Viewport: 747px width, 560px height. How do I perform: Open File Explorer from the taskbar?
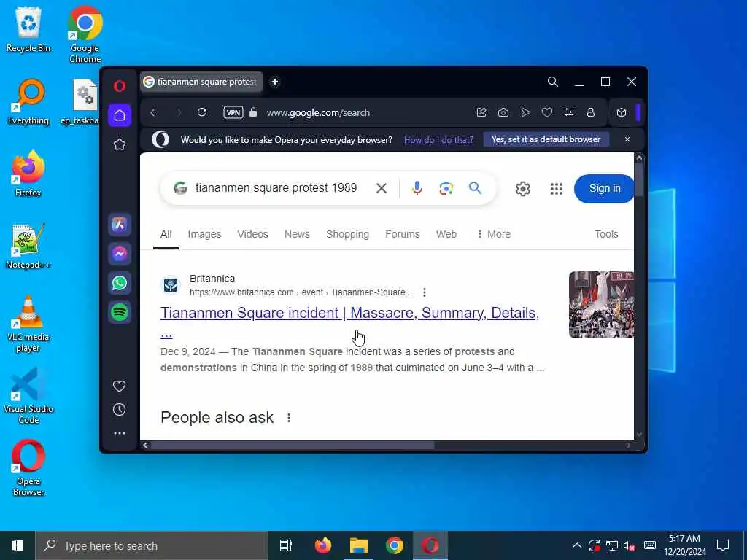[359, 545]
